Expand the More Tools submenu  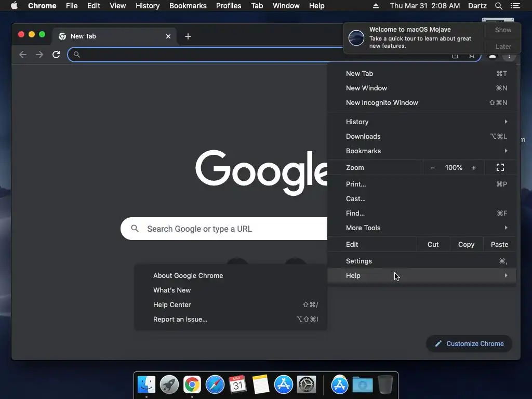click(x=422, y=228)
